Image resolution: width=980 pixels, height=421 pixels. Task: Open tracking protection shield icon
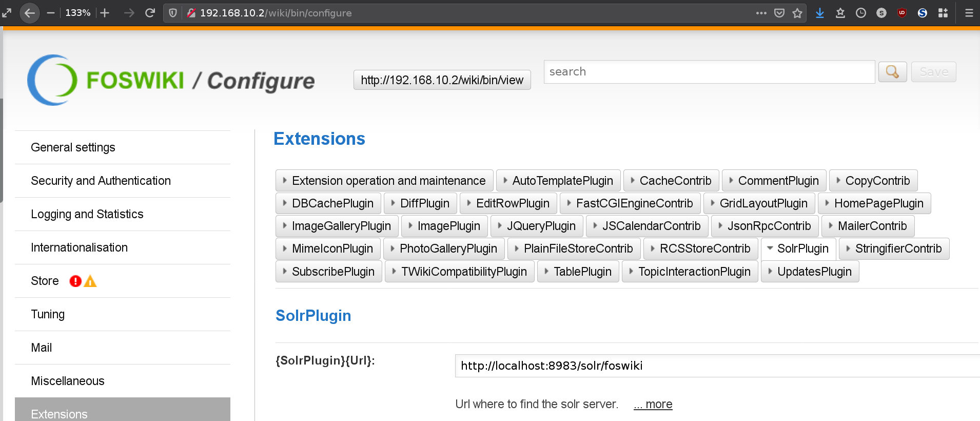click(173, 13)
